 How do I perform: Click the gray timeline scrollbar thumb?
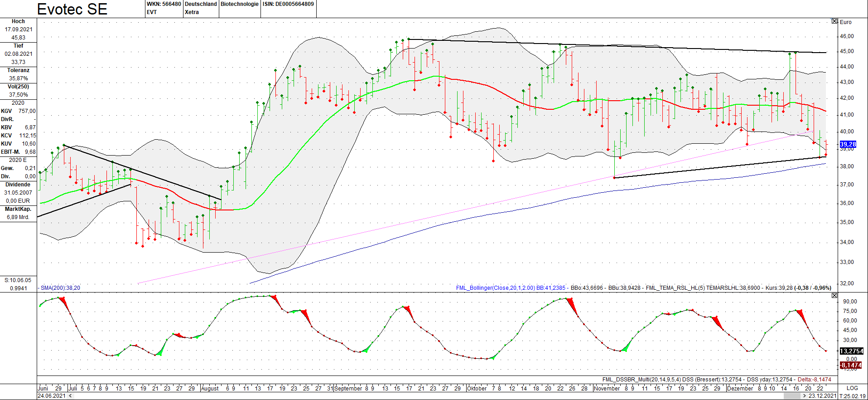tap(792, 396)
